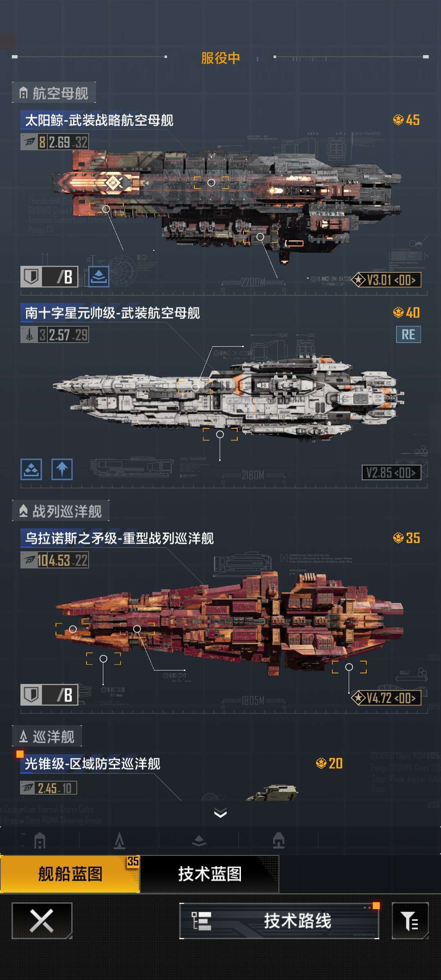Tap the RE badge on 南十字星元帅级
Screen dimensions: 441x980
[x=408, y=334]
